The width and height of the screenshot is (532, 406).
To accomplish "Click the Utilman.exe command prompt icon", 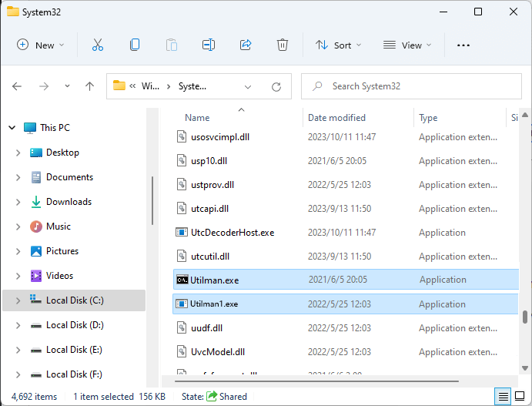I will pos(182,280).
